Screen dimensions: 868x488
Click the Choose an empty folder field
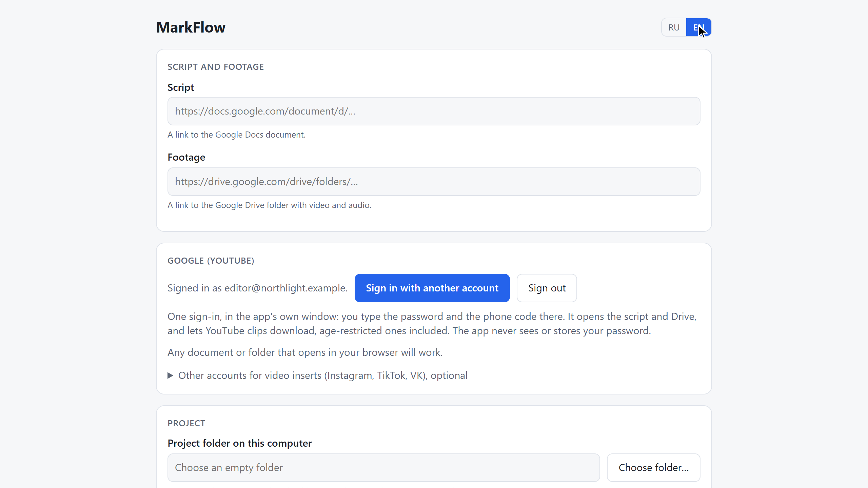pos(383,468)
